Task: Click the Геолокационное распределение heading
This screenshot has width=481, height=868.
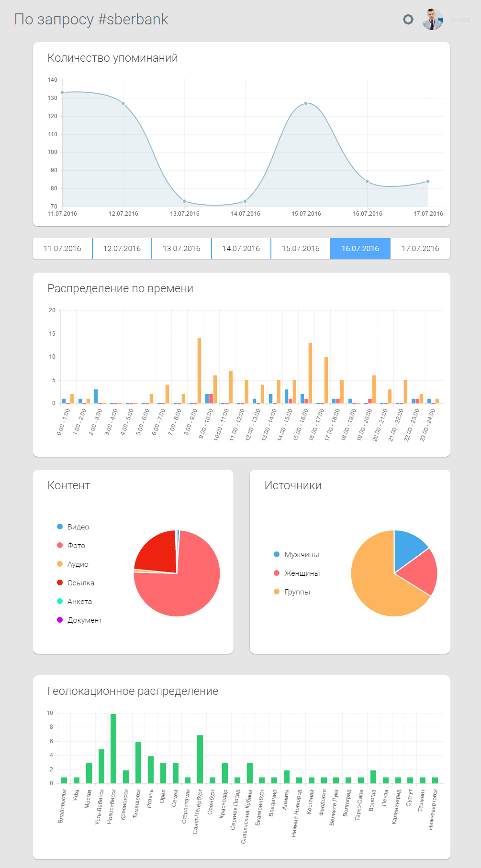Action: click(x=133, y=691)
